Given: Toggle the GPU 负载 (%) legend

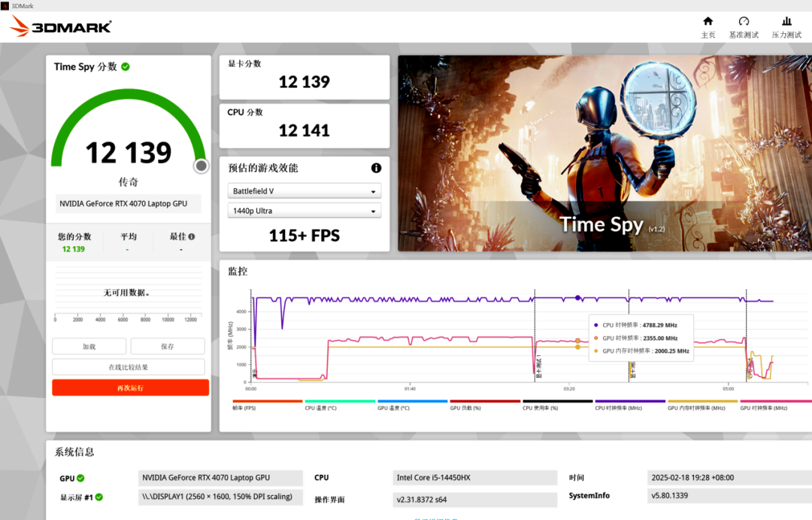Looking at the screenshot, I should pos(485,405).
